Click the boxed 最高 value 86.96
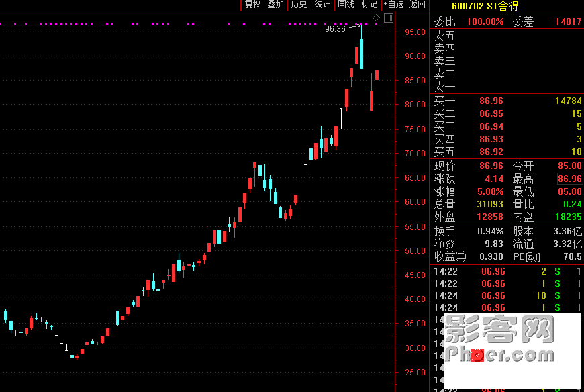The width and height of the screenshot is (584, 392). pyautogui.click(x=570, y=179)
